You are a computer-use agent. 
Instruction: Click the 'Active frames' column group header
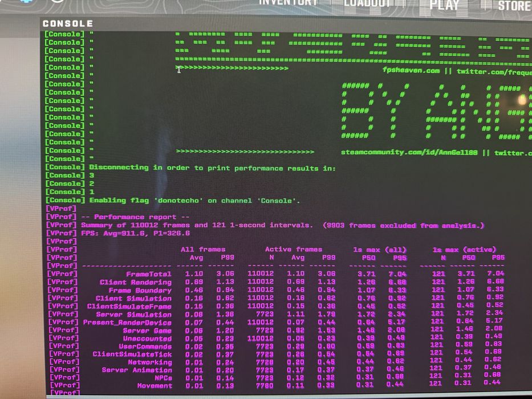294,250
